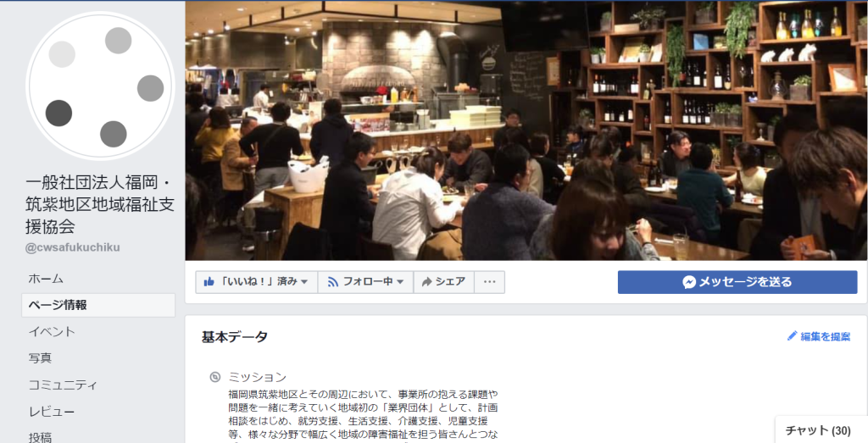Open the three-dots more options button
This screenshot has width=868, height=443.
coord(489,282)
